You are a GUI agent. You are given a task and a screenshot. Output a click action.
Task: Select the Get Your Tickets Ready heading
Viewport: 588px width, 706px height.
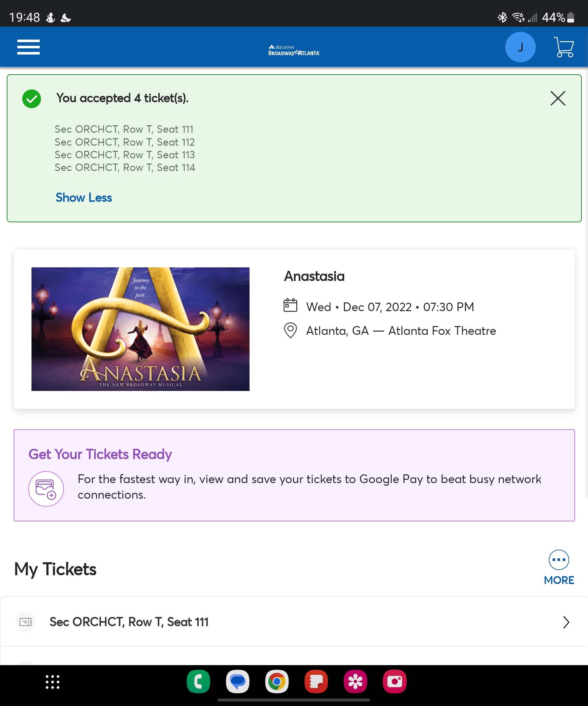pyautogui.click(x=100, y=454)
